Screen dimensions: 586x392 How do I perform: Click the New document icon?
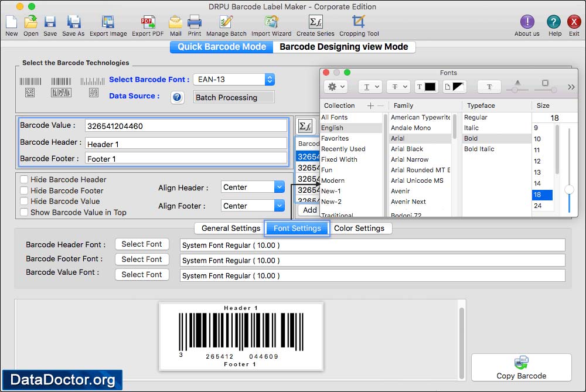click(x=11, y=22)
